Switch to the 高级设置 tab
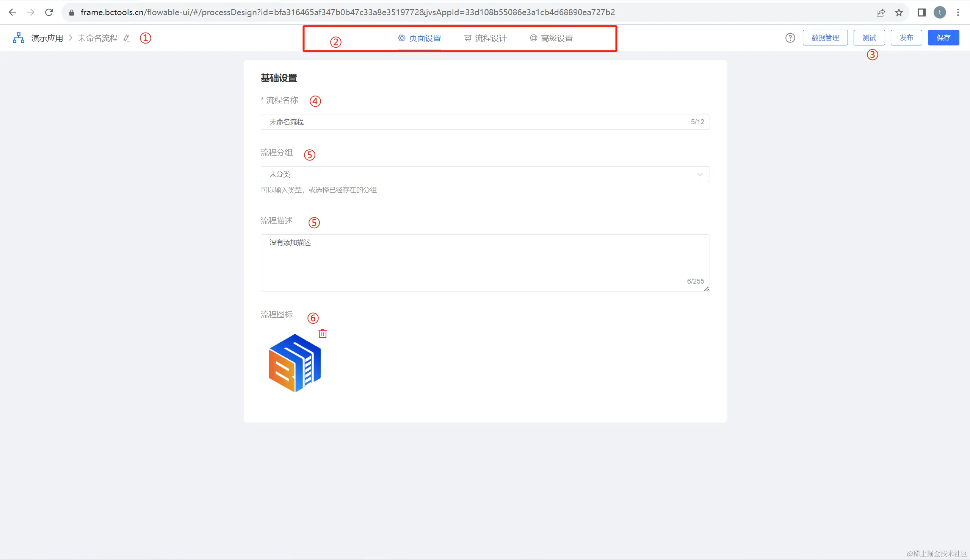970x560 pixels. click(x=552, y=38)
